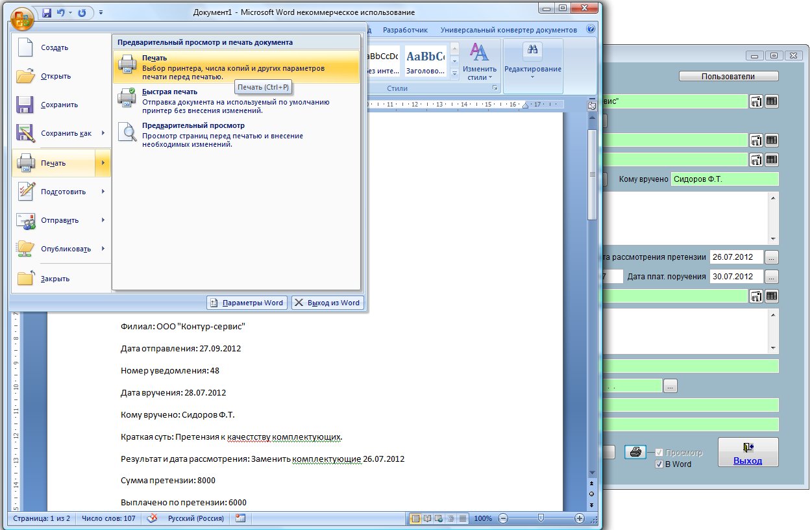Switch to Универсальный конвертер документов tab
This screenshot has height=530, width=812.
(508, 30)
